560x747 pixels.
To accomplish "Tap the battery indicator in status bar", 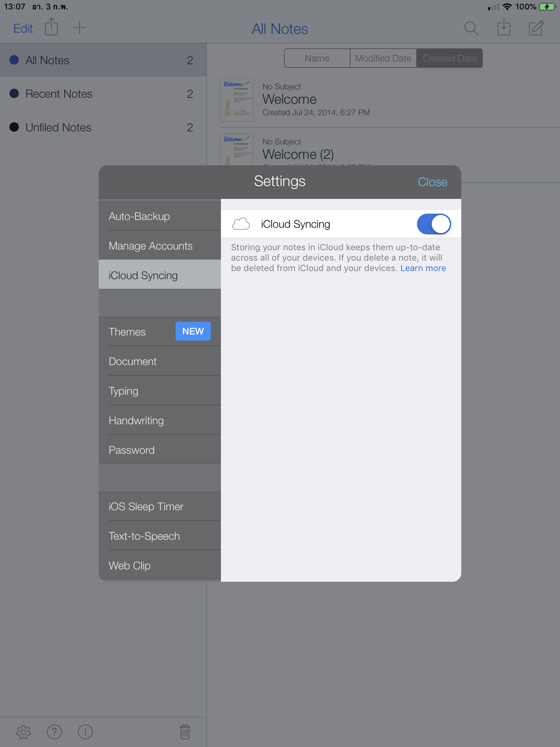I will 547,6.
